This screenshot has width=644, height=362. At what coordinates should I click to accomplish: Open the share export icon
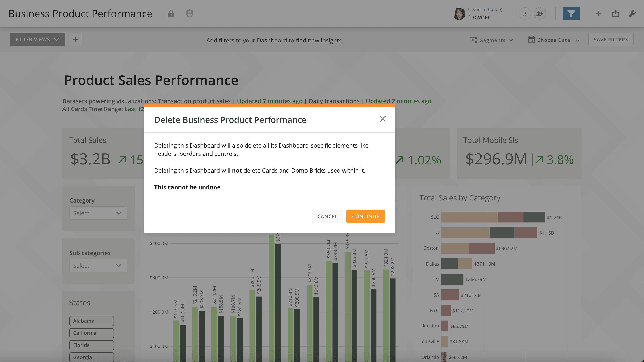click(616, 14)
